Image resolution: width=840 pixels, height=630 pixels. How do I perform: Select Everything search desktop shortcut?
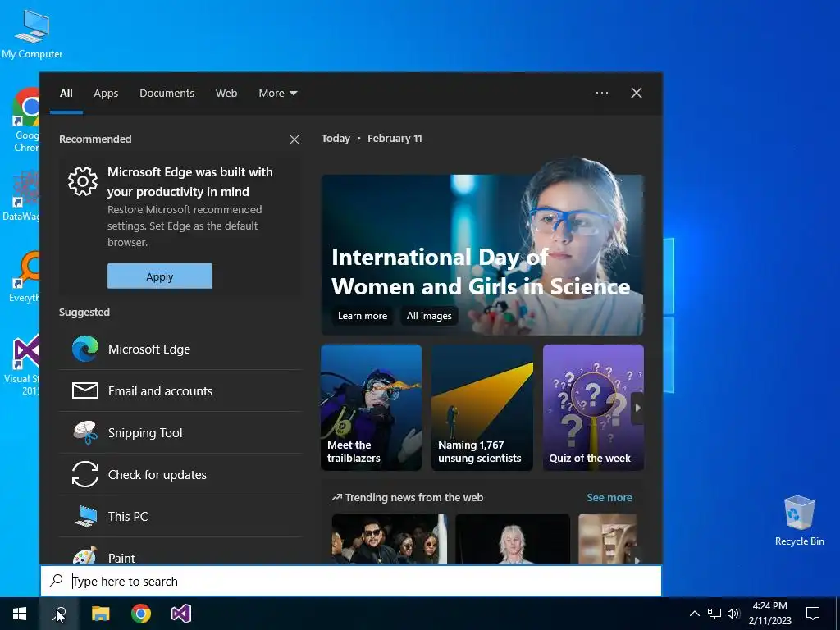(24, 277)
